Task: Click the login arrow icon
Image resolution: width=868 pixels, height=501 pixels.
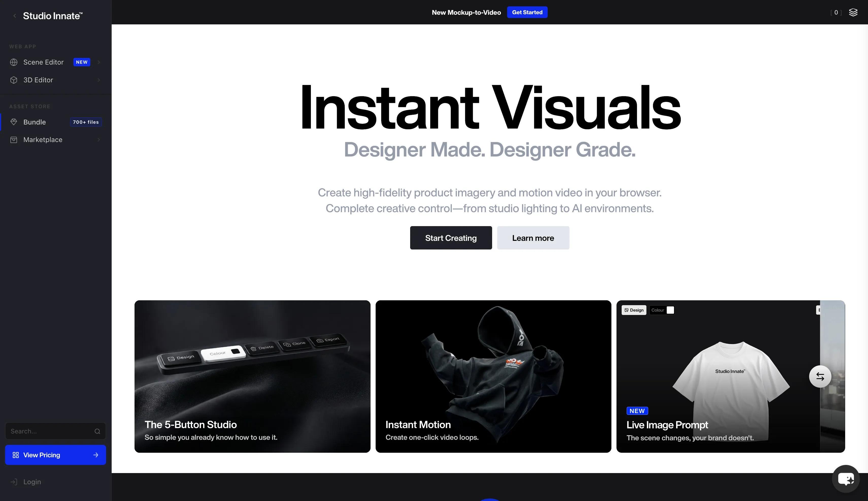Action: coord(14,482)
